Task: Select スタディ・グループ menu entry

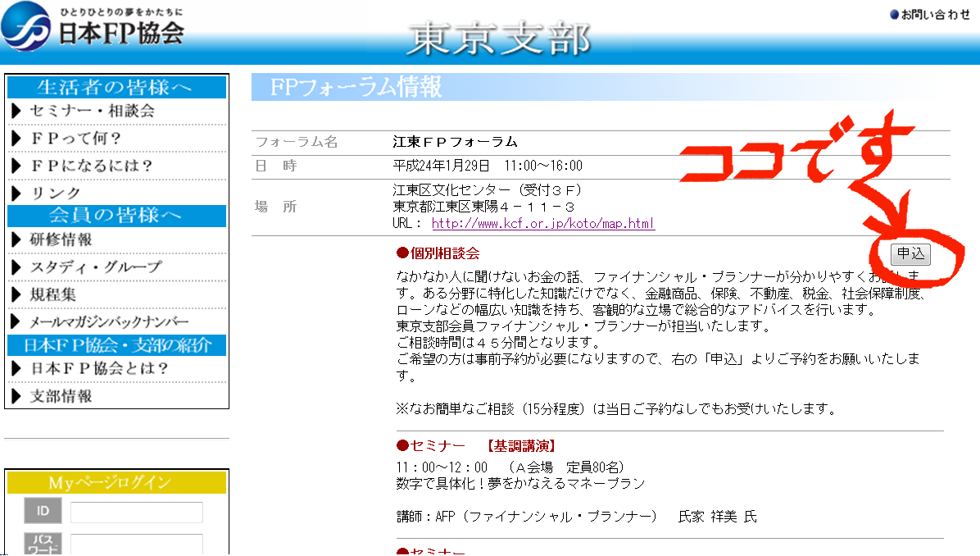Action: pos(96,267)
